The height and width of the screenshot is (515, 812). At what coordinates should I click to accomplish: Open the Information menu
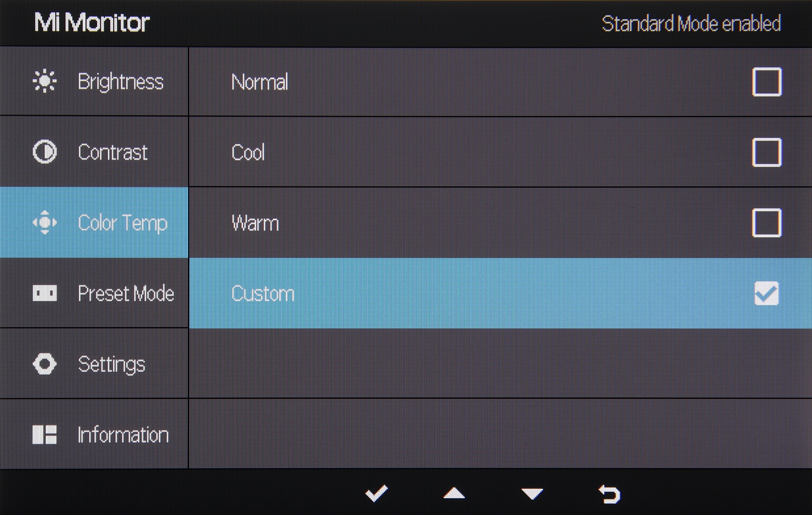123,435
